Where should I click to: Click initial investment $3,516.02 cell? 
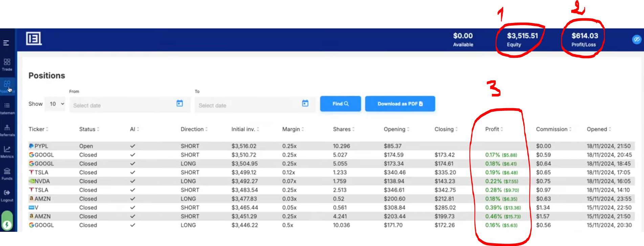[x=244, y=146]
